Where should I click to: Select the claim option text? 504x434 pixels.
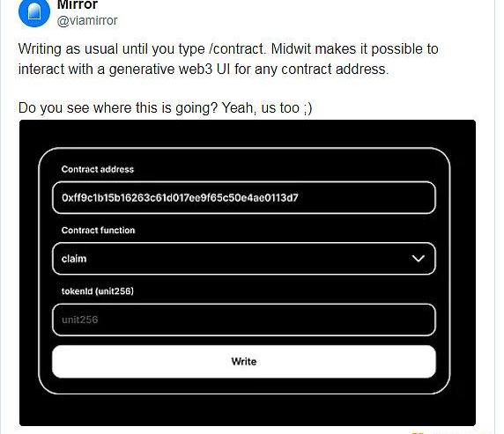click(74, 259)
